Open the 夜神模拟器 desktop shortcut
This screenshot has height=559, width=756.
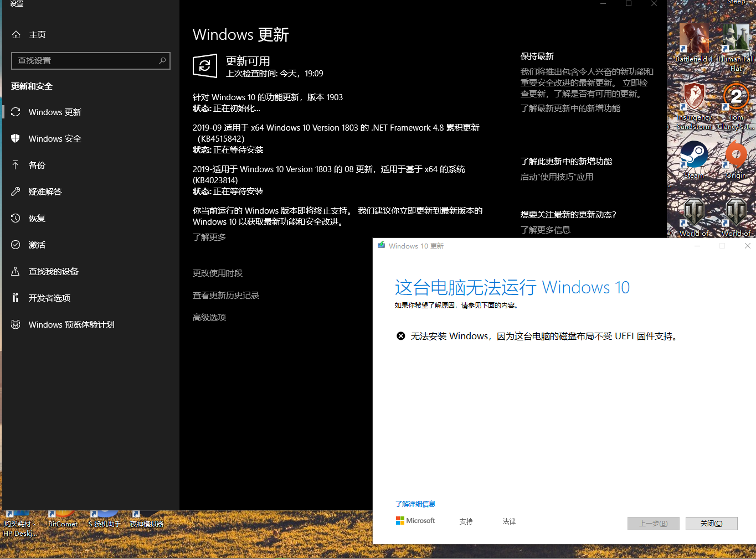coord(147,519)
